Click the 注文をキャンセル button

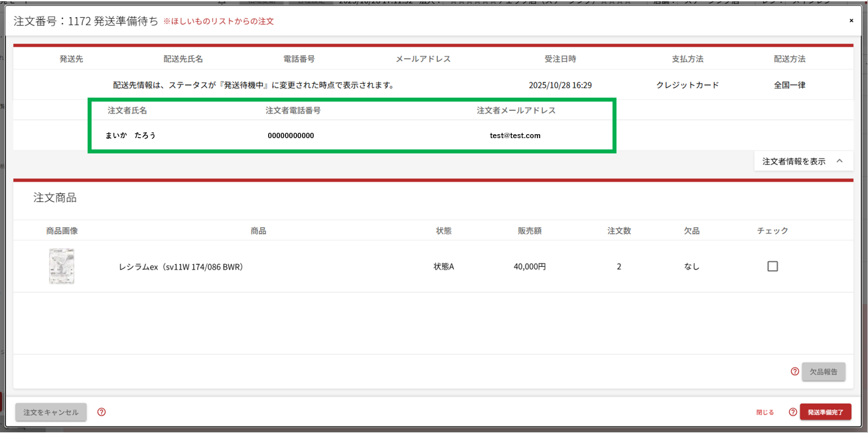pyautogui.click(x=51, y=412)
